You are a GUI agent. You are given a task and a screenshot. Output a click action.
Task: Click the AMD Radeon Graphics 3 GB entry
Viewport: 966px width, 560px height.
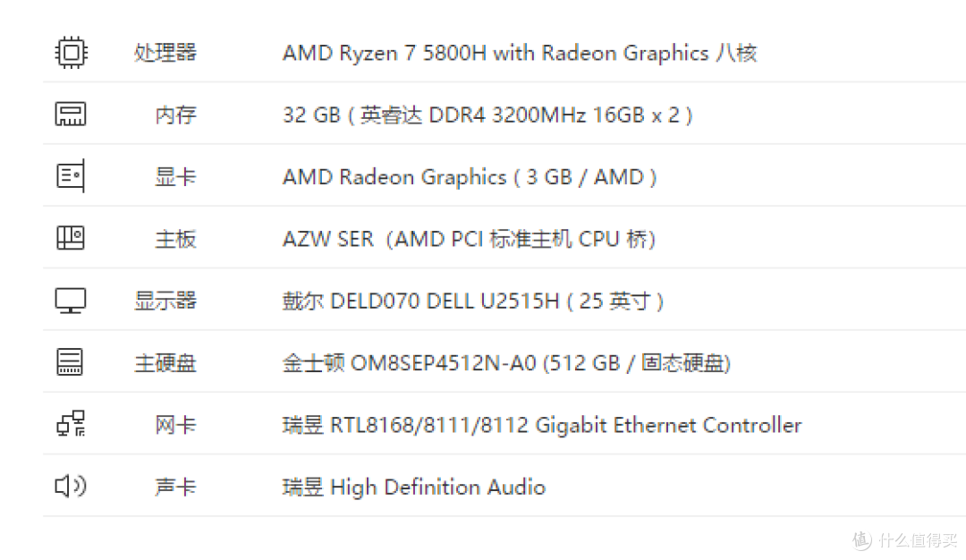(470, 176)
